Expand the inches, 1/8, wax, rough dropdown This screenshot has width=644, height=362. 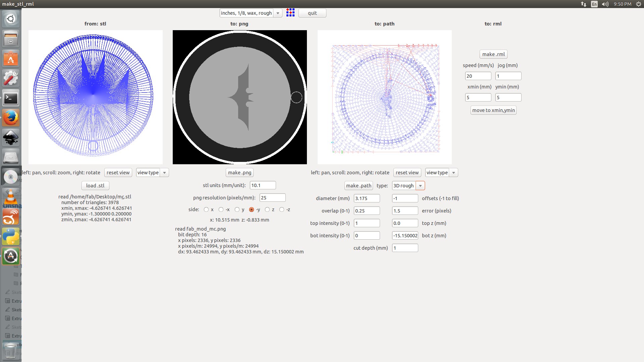click(277, 13)
